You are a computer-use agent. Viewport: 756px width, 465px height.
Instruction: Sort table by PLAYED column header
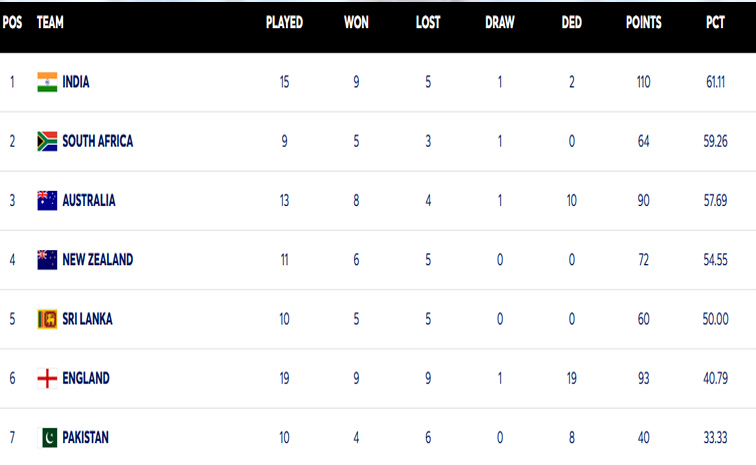pyautogui.click(x=284, y=23)
